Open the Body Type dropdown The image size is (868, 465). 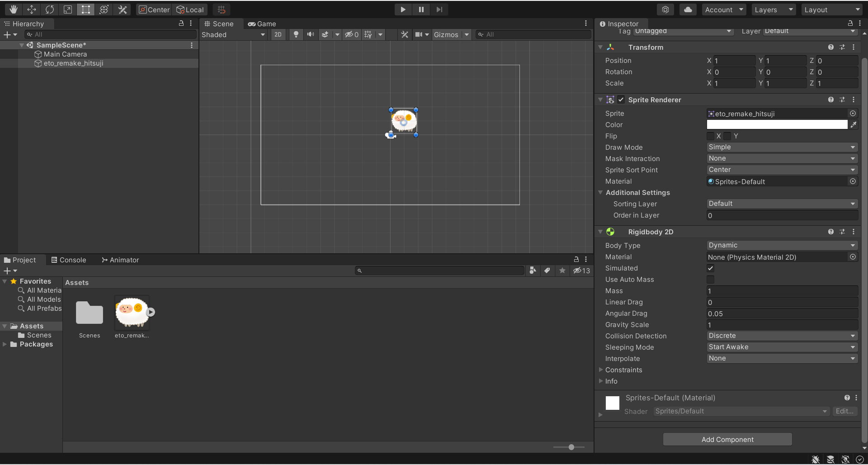pos(781,245)
